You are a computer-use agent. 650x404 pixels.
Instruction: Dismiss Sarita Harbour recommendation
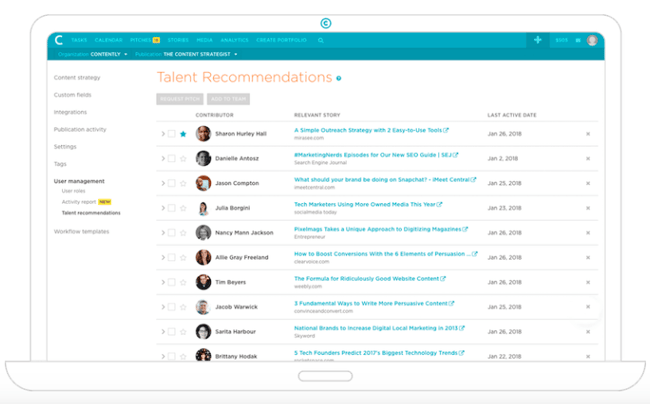[x=588, y=331]
